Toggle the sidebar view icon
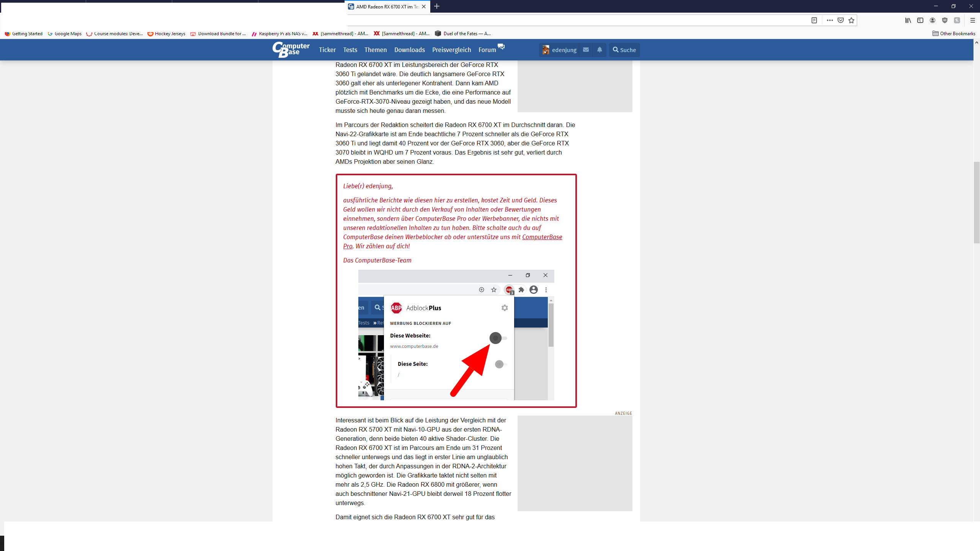The width and height of the screenshot is (980, 551). [x=920, y=20]
